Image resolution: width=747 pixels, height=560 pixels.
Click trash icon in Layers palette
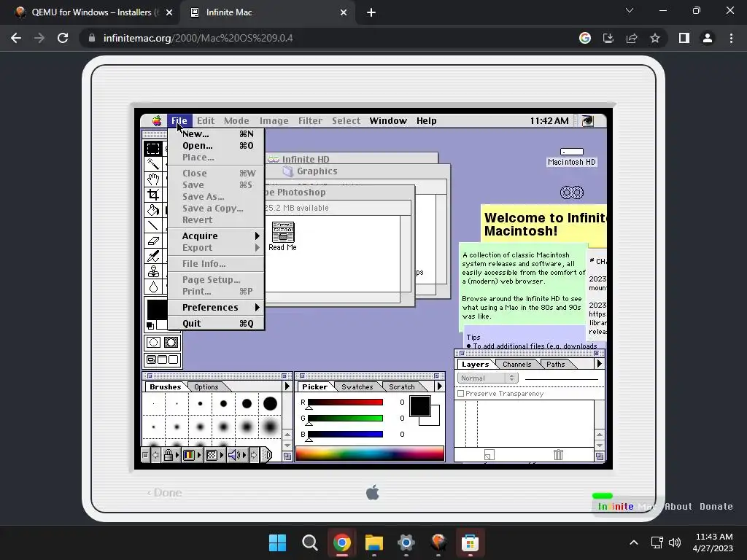tap(558, 455)
